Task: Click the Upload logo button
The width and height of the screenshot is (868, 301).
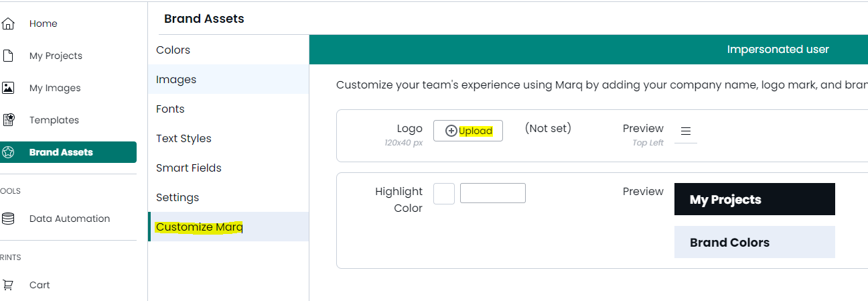Action: [x=468, y=131]
